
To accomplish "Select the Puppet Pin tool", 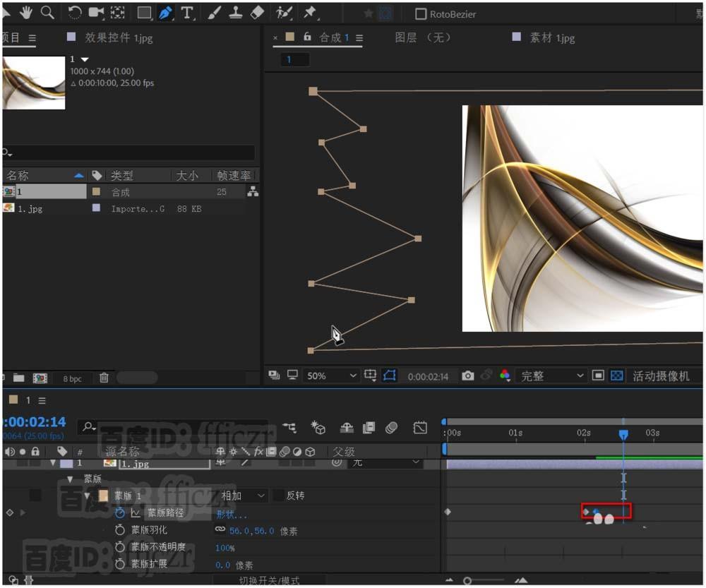I will [309, 13].
